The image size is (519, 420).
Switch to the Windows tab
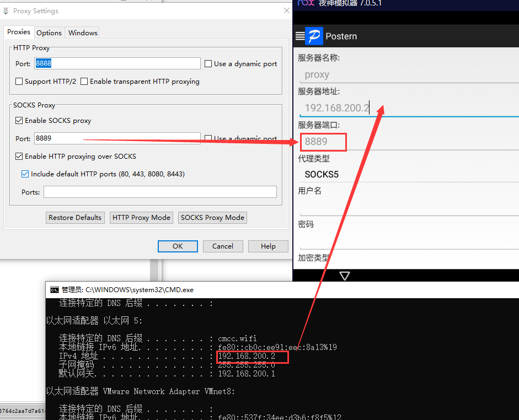click(83, 33)
